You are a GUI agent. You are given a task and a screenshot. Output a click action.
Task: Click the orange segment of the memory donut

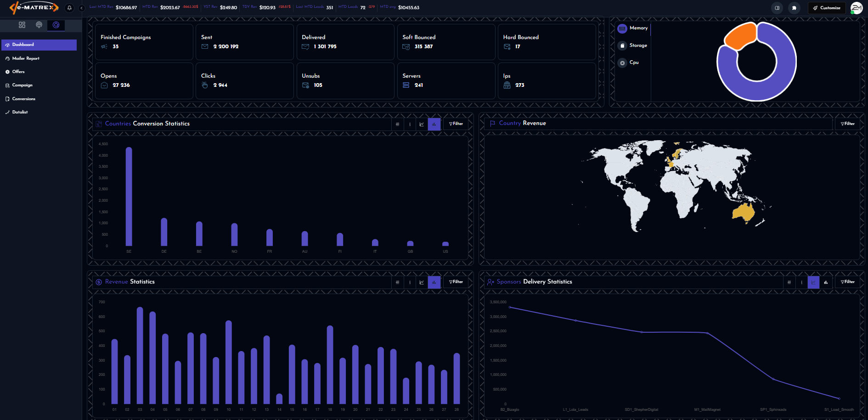pos(740,35)
